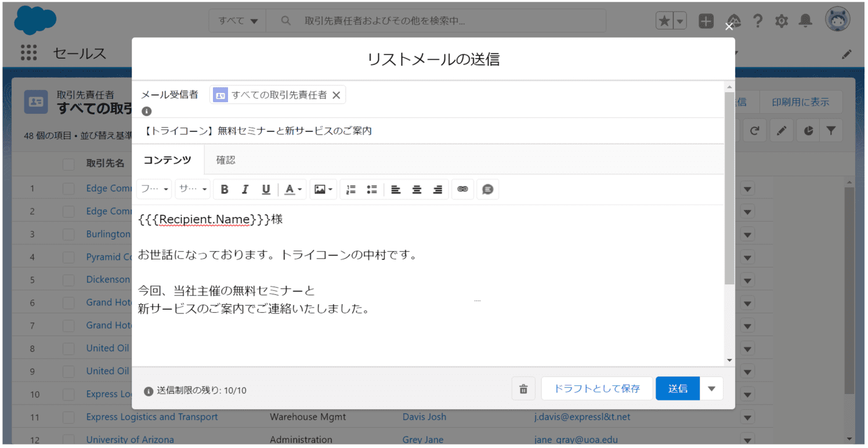Viewport: 868px width, 448px height.
Task: Open row actions for Express Logistics row 11
Action: pos(747,417)
